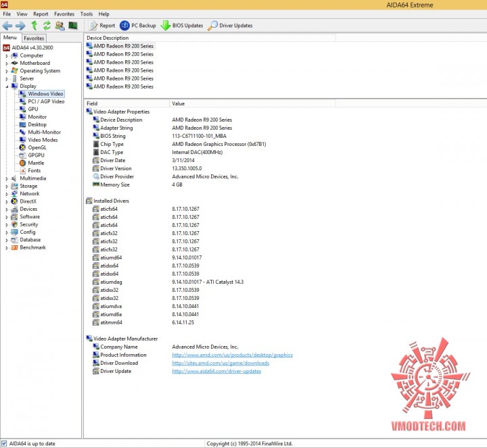The width and height of the screenshot is (487, 448).
Task: Select the first AMD Radeon R9 200 Series device
Action: coord(120,46)
